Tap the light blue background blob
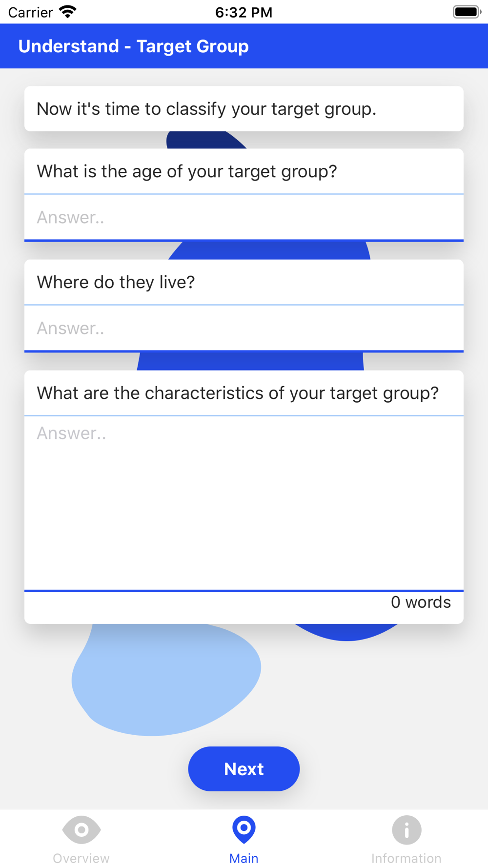The image size is (488, 868). (166, 680)
